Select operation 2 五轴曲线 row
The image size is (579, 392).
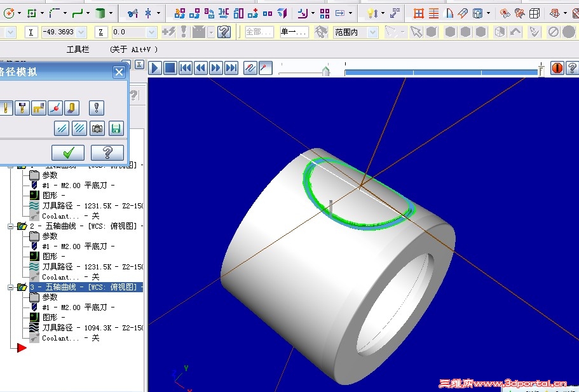tap(86, 226)
